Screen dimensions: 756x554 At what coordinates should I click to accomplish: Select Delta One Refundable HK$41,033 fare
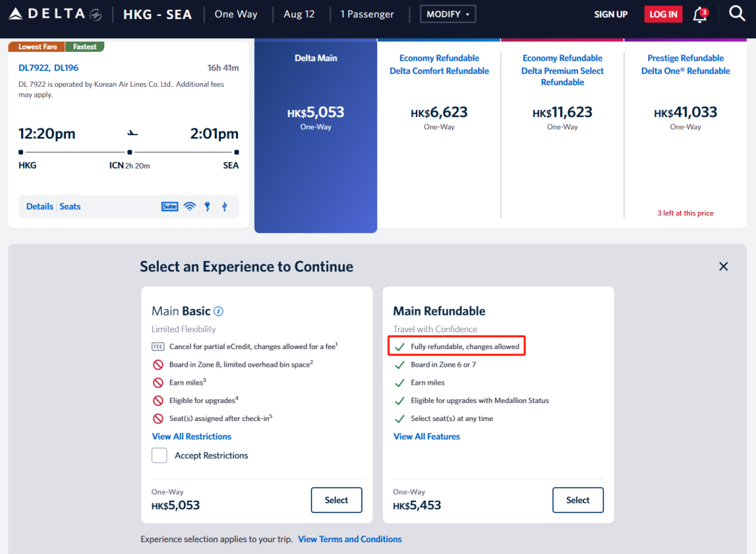pyautogui.click(x=685, y=112)
